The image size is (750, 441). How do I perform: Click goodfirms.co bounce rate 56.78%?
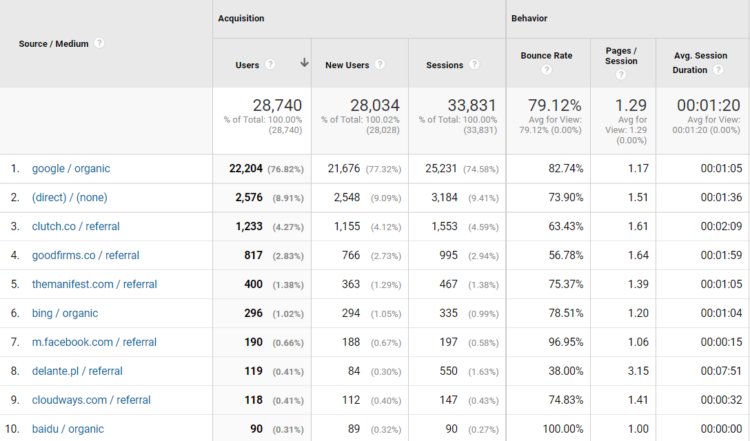pos(566,255)
